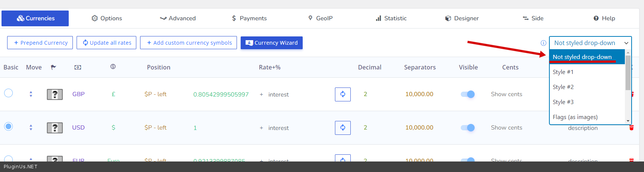This screenshot has width=644, height=172.
Task: Click the move arrows for GBP row
Action: point(31,94)
